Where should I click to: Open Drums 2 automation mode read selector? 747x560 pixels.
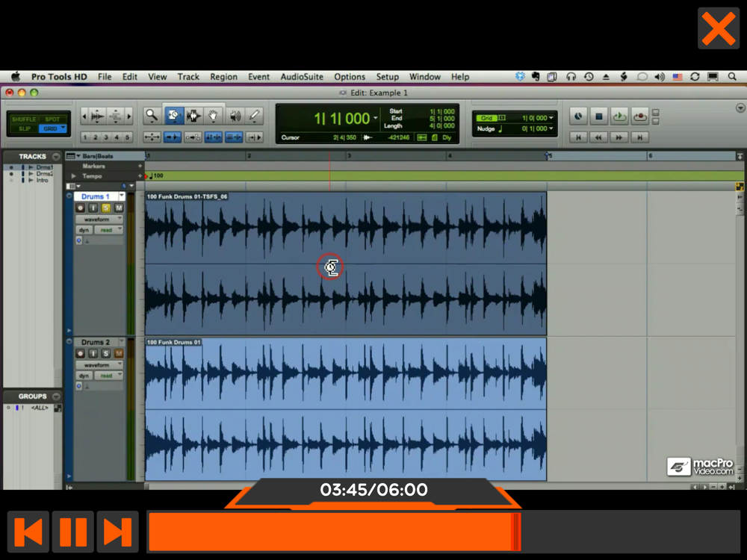click(x=108, y=376)
